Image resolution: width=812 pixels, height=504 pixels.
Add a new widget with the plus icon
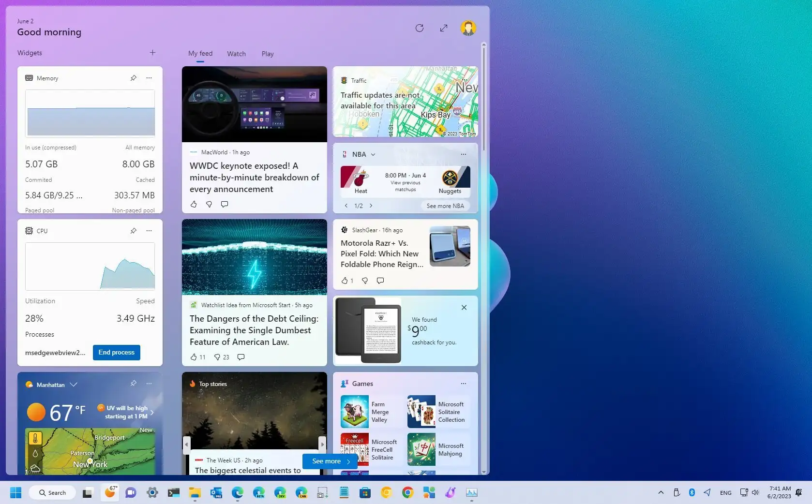point(152,52)
